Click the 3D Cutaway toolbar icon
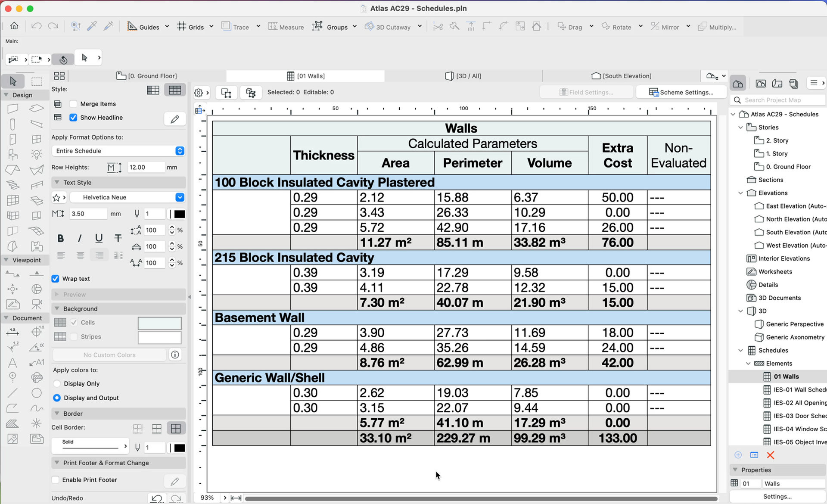This screenshot has width=827, height=504. (x=387, y=27)
